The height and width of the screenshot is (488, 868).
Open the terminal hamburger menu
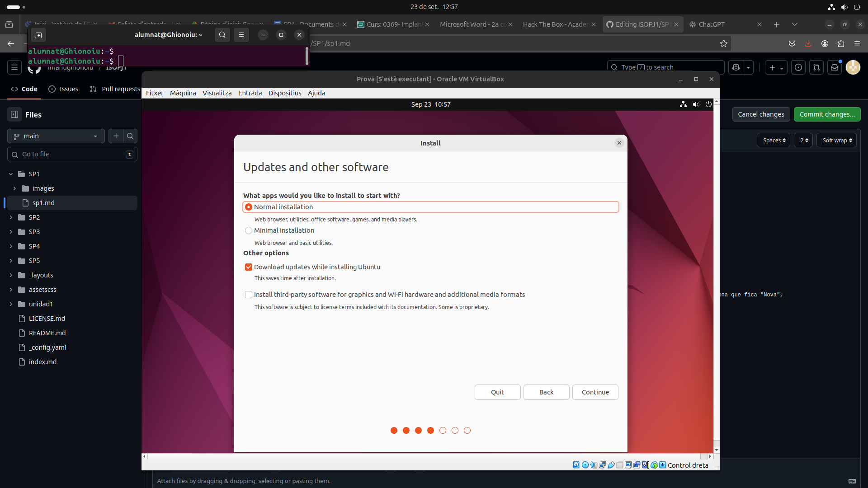pos(241,35)
